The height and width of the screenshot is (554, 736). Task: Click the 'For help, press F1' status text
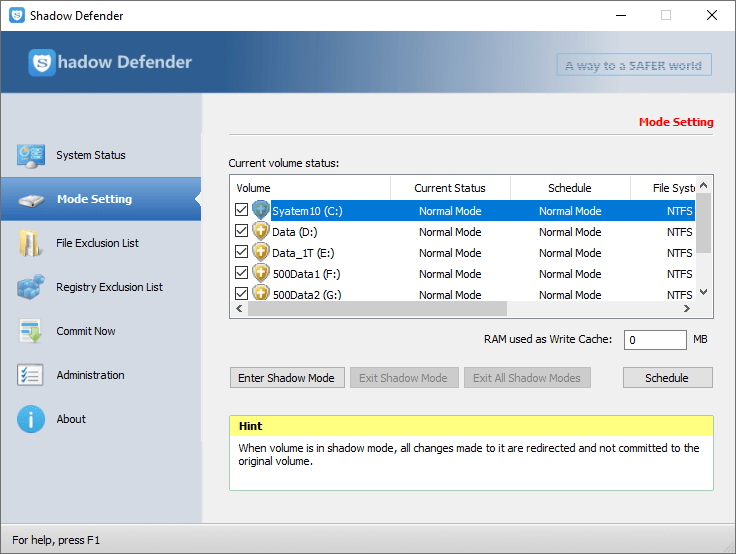pos(56,540)
